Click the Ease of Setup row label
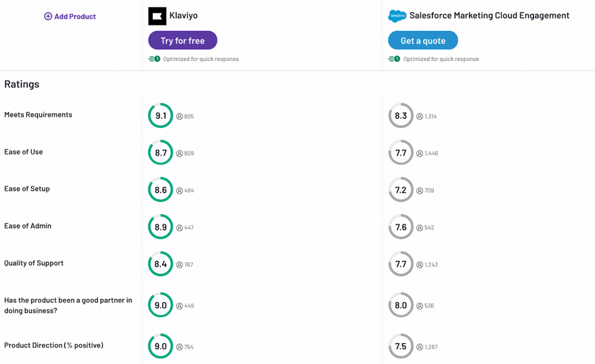 [x=27, y=189]
